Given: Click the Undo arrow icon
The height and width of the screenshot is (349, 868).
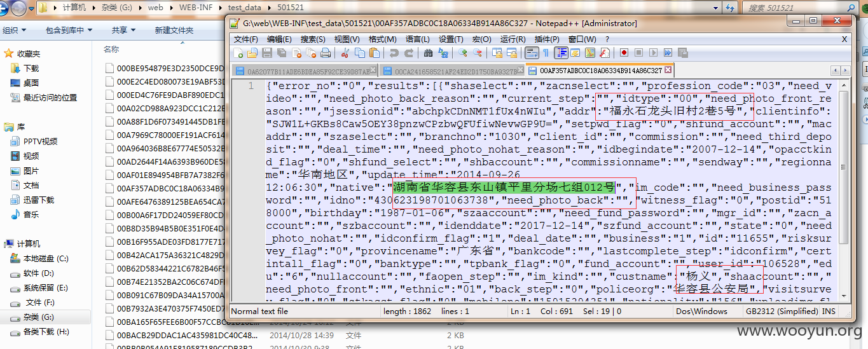Looking at the screenshot, I should point(394,53).
